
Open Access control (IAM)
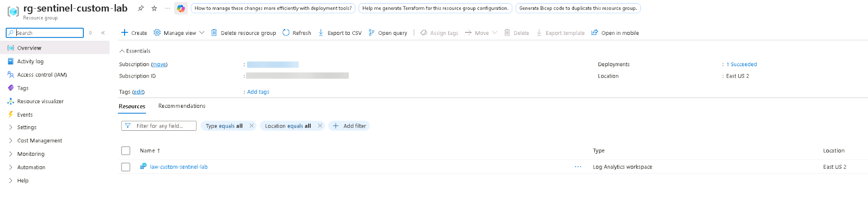point(42,75)
